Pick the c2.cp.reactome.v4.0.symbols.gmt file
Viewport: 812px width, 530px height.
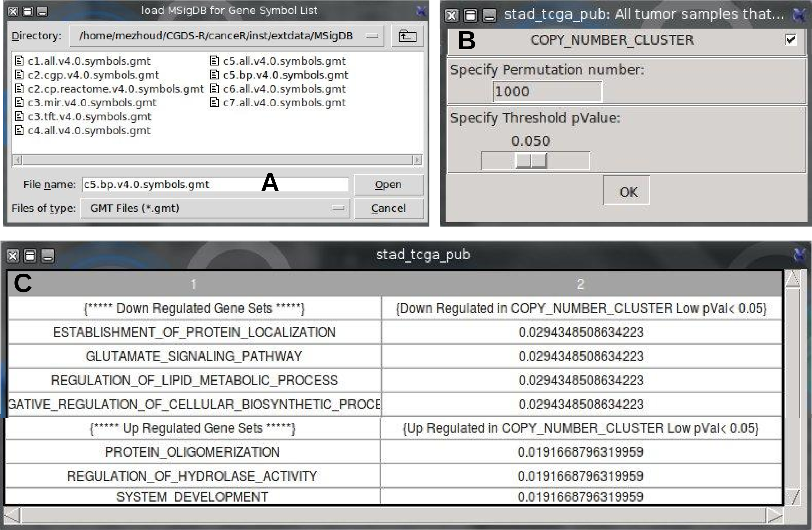coord(115,89)
